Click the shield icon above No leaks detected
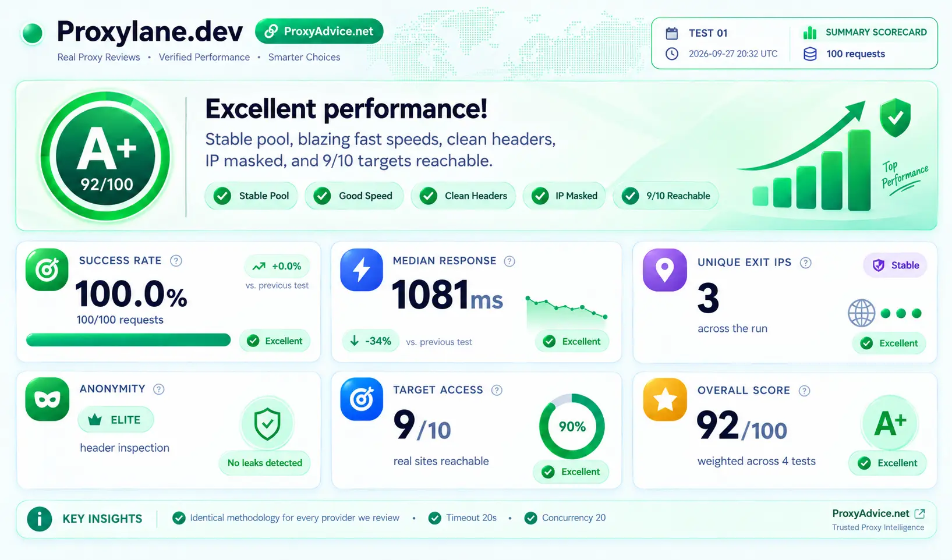The height and width of the screenshot is (560, 952). 267,424
